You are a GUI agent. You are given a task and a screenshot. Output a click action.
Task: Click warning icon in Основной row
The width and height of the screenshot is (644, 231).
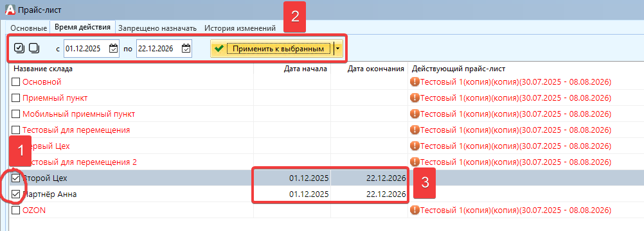click(415, 82)
